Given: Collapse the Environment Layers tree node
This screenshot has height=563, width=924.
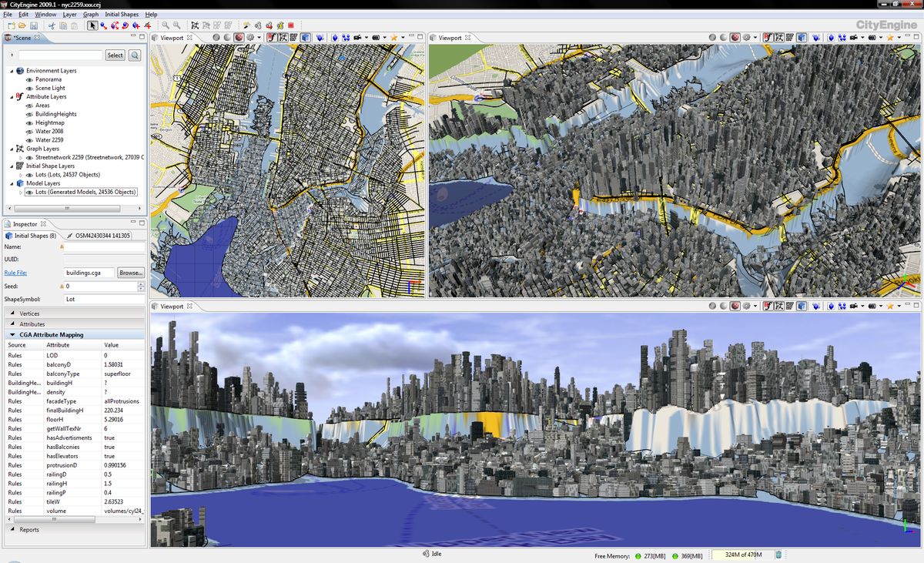Looking at the screenshot, I should click(x=12, y=71).
